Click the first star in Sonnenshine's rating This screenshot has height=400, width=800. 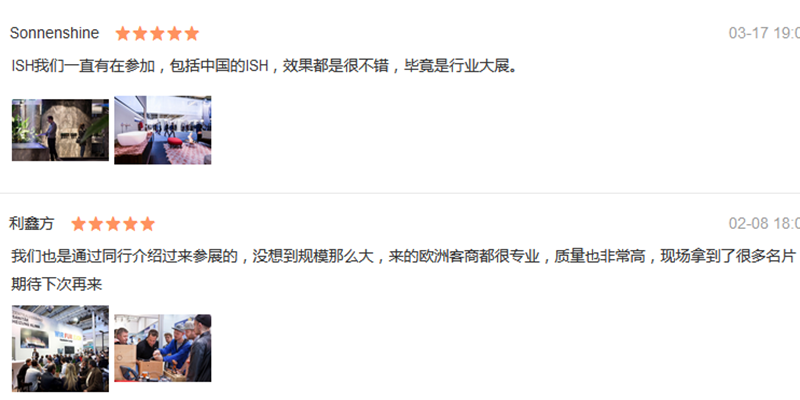(122, 34)
